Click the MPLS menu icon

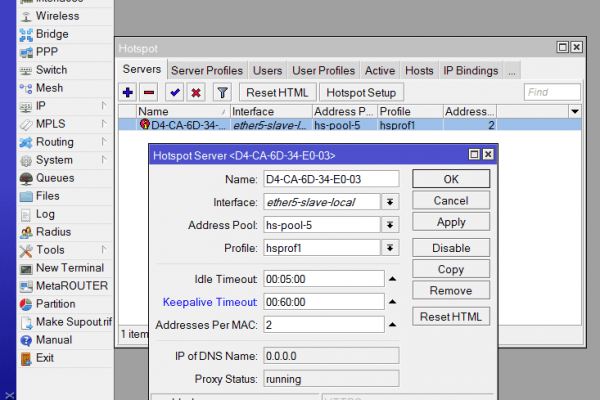coord(26,125)
